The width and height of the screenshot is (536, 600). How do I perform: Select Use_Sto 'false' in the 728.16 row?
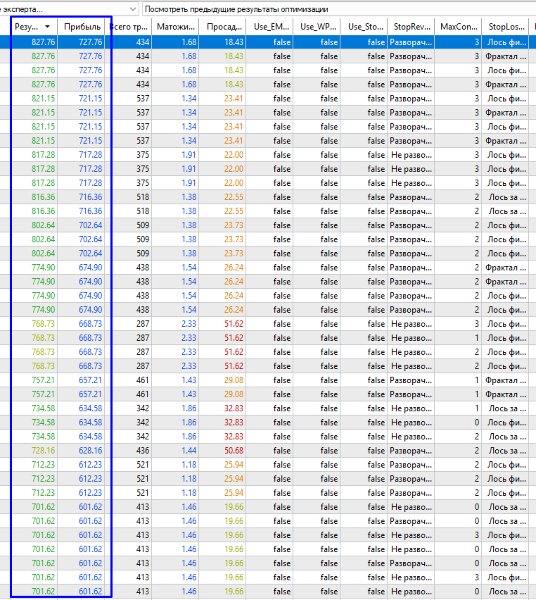click(376, 450)
